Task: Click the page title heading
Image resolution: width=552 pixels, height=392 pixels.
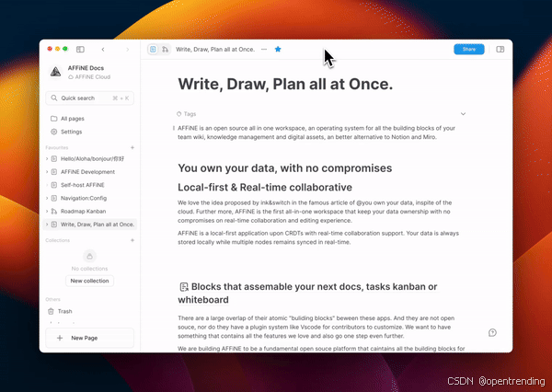Action: [x=285, y=84]
